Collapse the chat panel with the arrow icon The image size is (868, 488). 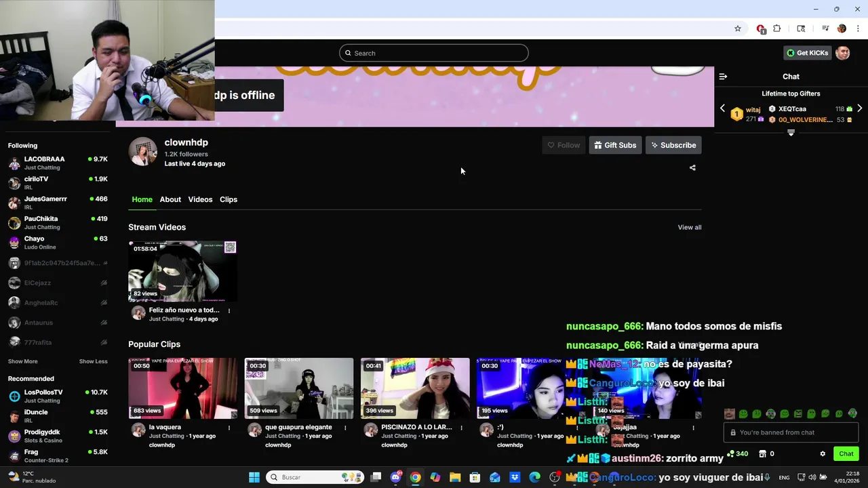click(723, 77)
